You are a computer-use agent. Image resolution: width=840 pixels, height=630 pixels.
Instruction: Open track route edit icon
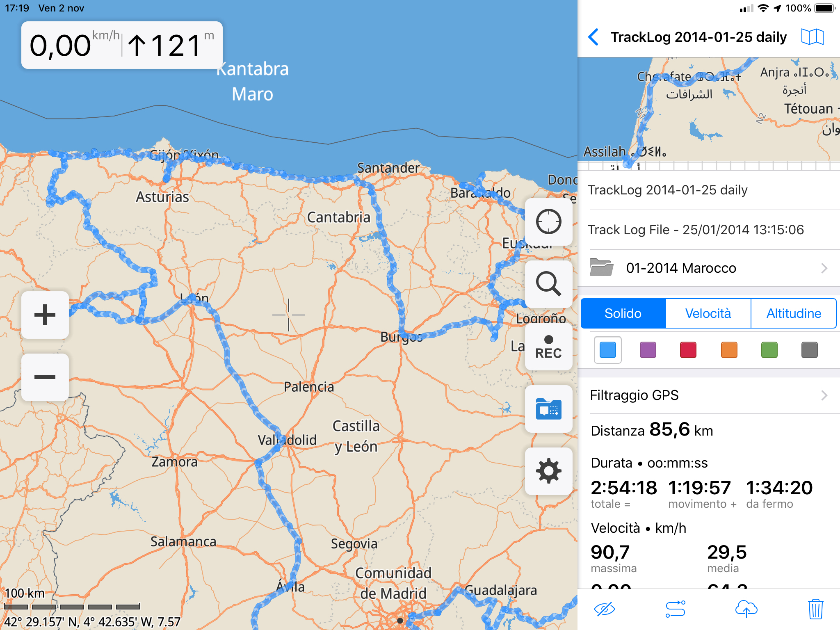[x=676, y=609]
